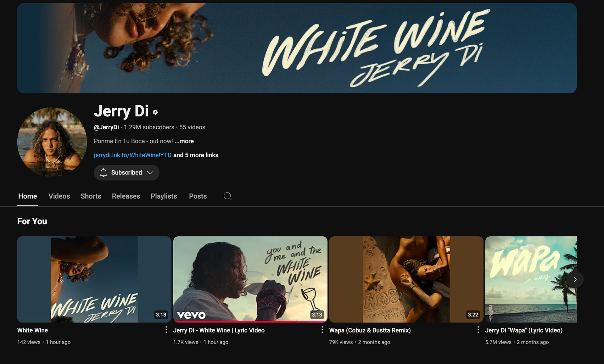The image size is (604, 364).
Task: Open more options for White Wine video
Action: coord(166,330)
